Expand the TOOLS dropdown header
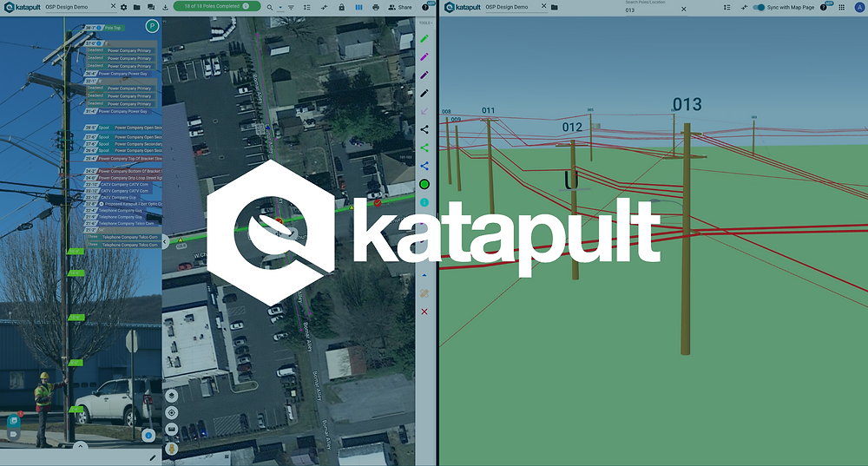868x466 pixels. click(425, 23)
